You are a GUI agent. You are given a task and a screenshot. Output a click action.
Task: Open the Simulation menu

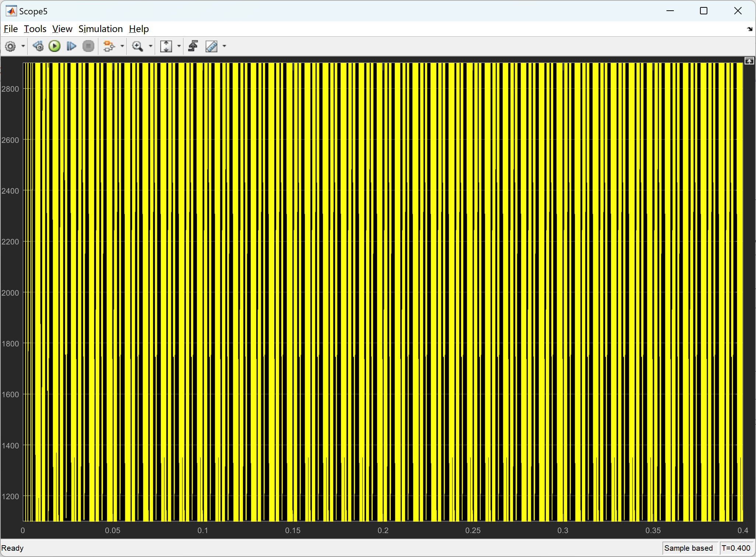[100, 29]
